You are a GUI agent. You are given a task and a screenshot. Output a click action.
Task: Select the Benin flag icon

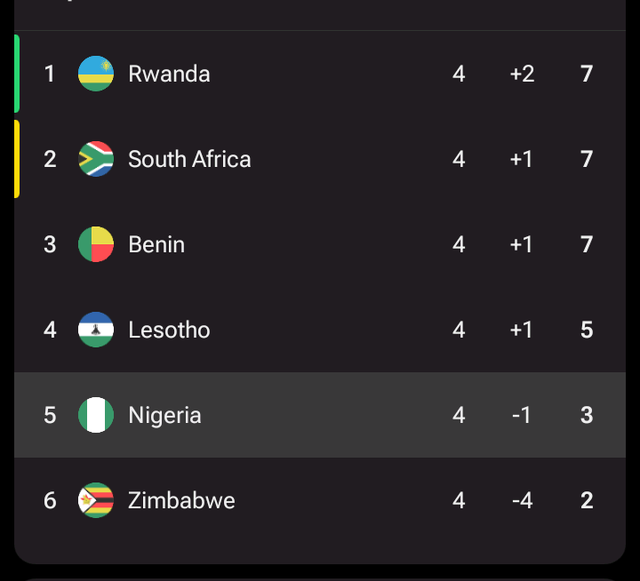96,244
